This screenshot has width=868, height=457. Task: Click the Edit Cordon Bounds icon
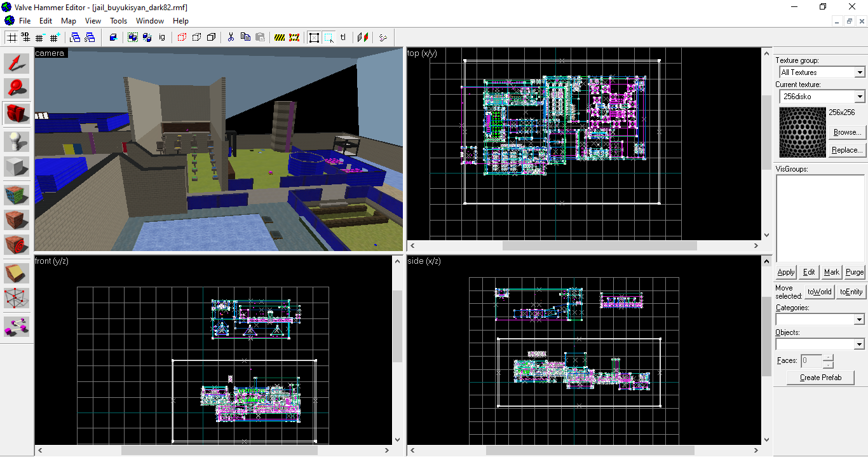point(294,38)
